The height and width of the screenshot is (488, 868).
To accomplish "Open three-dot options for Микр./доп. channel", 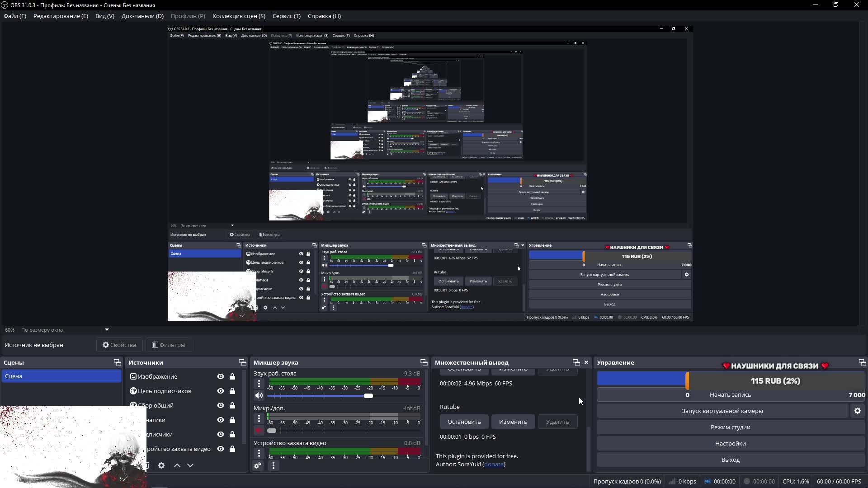I will (259, 418).
